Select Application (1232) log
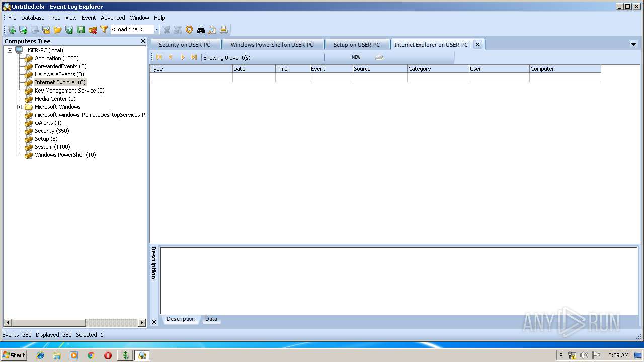The image size is (644, 362). [56, 58]
